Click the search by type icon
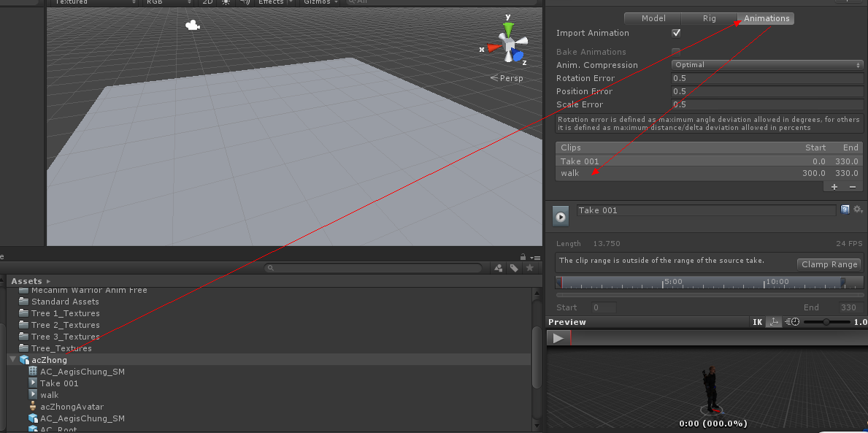Screen dimensions: 868x433 [x=498, y=268]
